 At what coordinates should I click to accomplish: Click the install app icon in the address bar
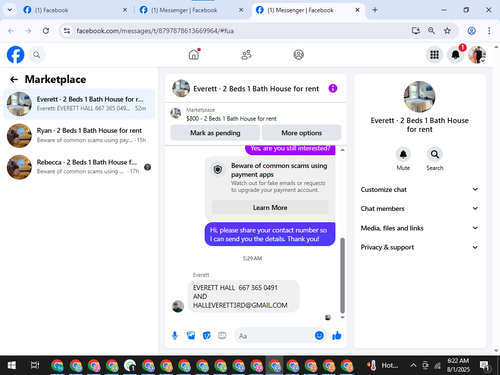coord(416,31)
